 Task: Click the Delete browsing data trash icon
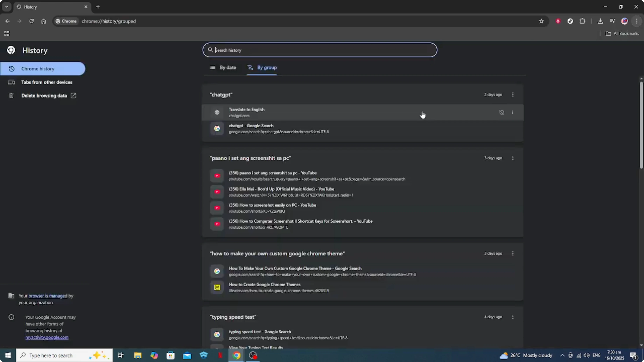(x=11, y=95)
